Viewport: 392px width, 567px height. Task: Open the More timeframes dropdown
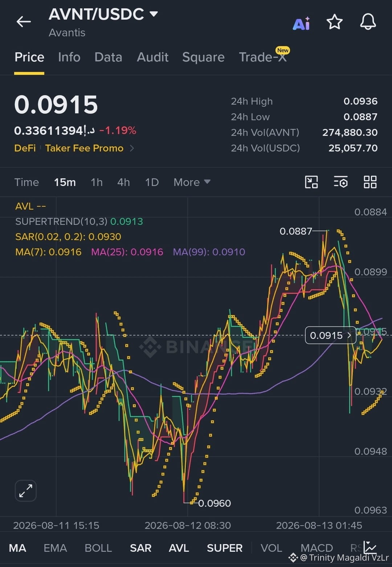192,182
